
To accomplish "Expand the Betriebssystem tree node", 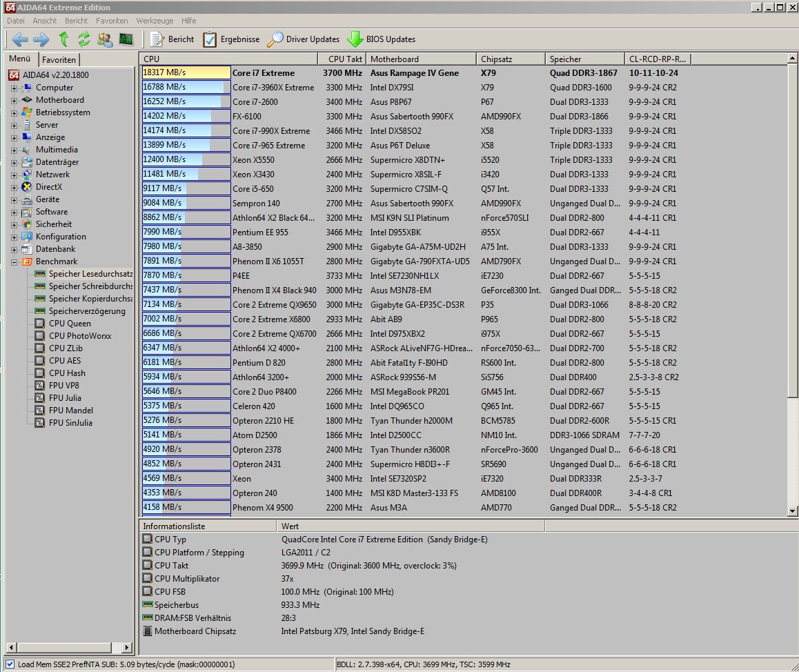I will coord(14,113).
